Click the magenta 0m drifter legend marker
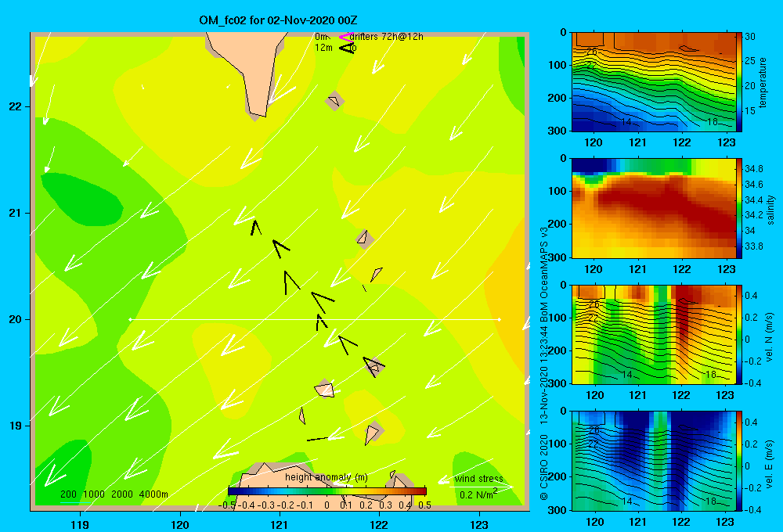Screen dimensions: 783x532 tap(346, 37)
